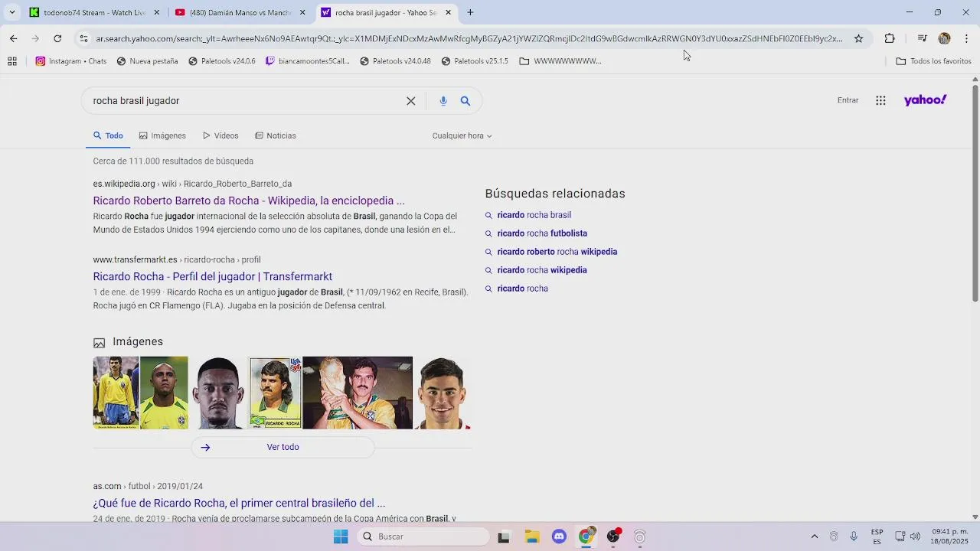Image resolution: width=980 pixels, height=551 pixels.
Task: Close the Damián Manso YouTube tab
Action: tap(302, 12)
